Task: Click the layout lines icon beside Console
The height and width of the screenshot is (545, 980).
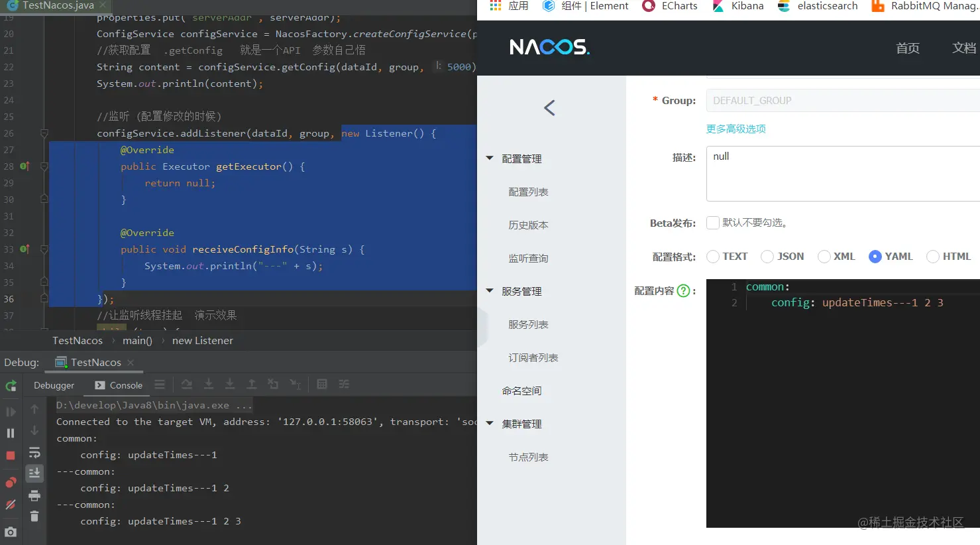Action: (160, 385)
